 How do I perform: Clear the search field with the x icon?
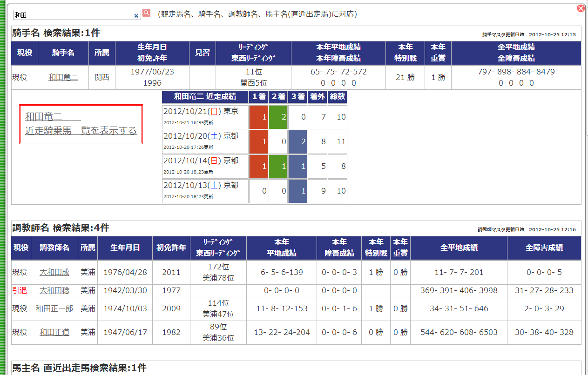[x=136, y=15]
